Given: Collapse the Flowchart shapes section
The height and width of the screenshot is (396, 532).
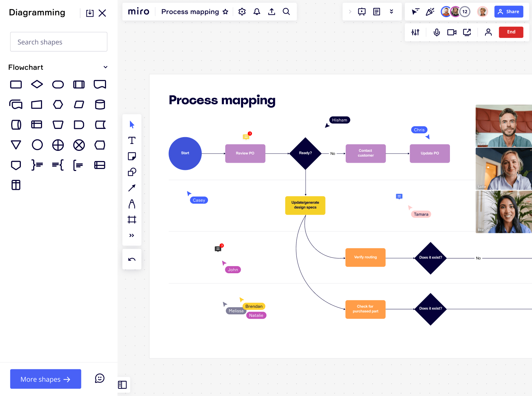Looking at the screenshot, I should pyautogui.click(x=105, y=67).
